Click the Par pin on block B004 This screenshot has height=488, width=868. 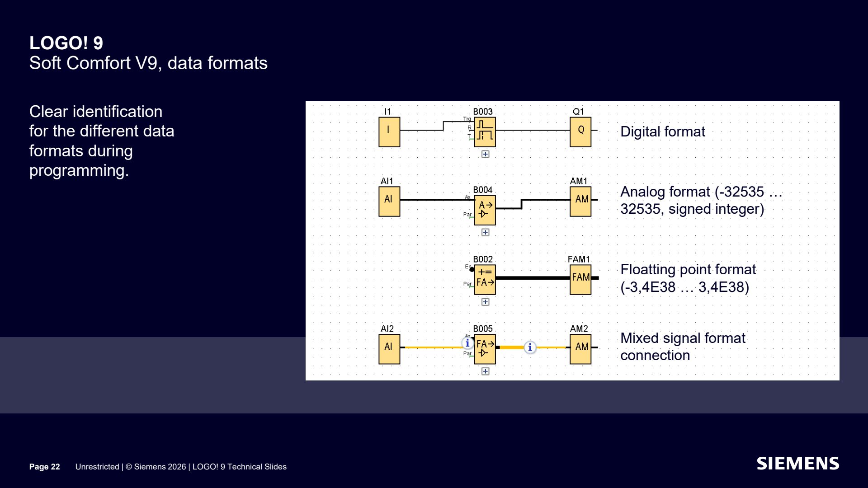coord(468,215)
